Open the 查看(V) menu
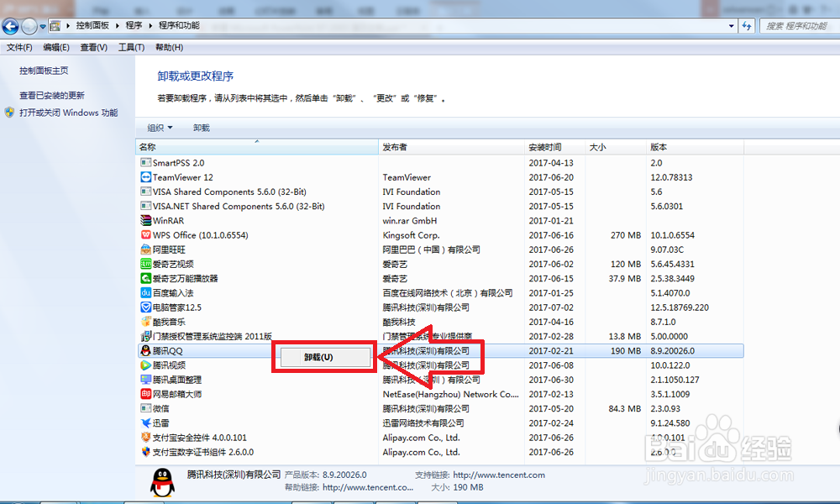The image size is (840, 504). click(94, 48)
